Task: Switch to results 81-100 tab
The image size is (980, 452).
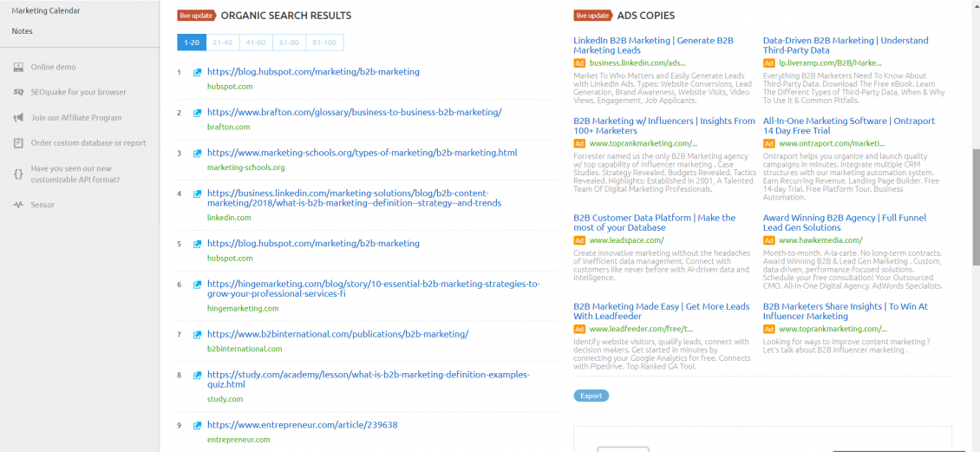Action: pos(324,43)
